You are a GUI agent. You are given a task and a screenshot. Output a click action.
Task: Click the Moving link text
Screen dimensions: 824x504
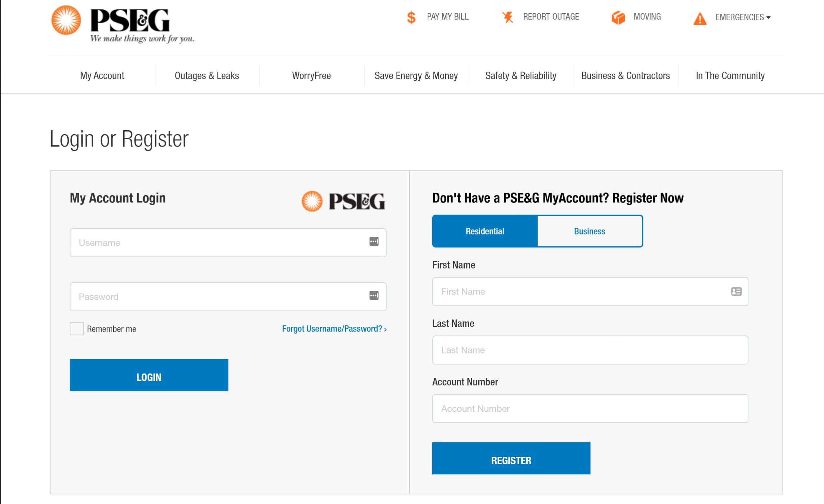pyautogui.click(x=647, y=17)
